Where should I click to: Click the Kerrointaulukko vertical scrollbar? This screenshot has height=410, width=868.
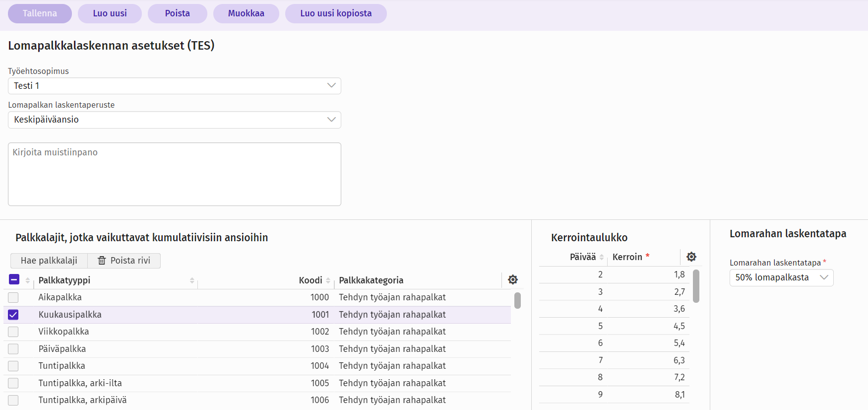point(696,286)
